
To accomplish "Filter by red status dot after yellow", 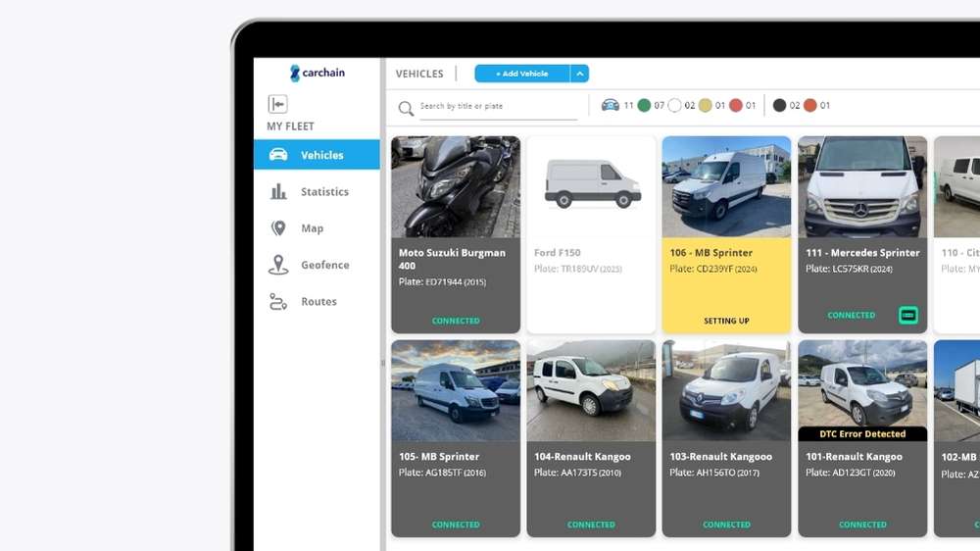I will tap(736, 105).
